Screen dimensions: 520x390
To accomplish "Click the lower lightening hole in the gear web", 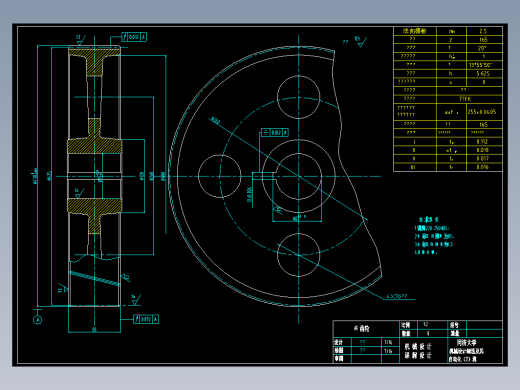I will click(298, 255).
